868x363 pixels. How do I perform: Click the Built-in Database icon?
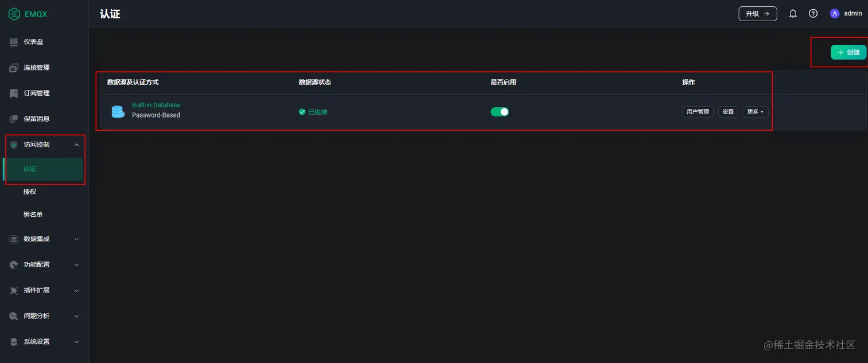pyautogui.click(x=118, y=112)
